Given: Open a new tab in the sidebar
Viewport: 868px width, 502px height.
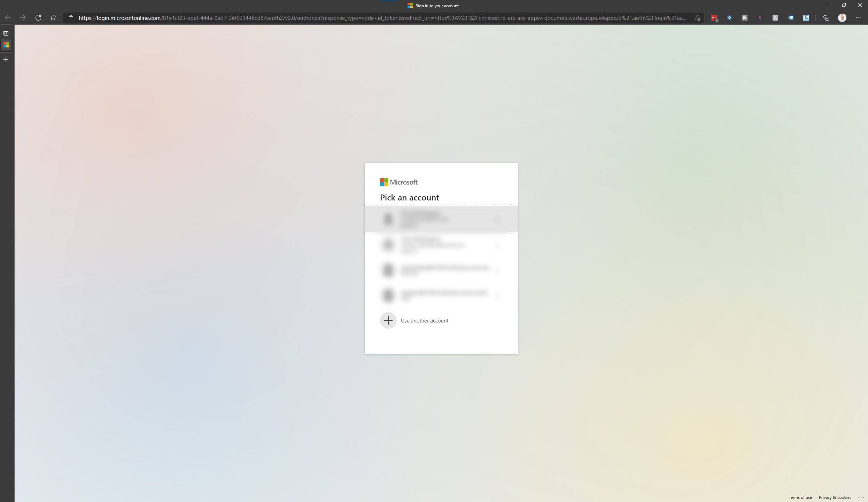Looking at the screenshot, I should click(x=6, y=59).
